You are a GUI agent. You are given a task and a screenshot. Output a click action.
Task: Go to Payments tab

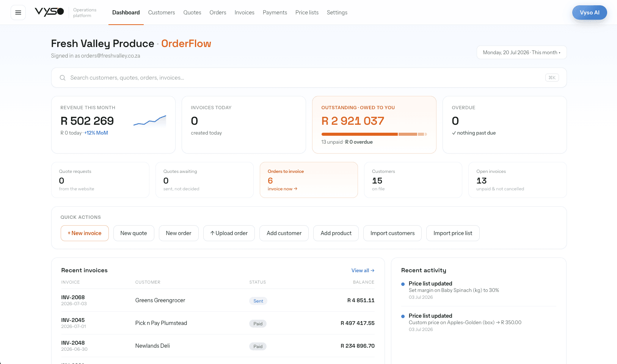(275, 13)
